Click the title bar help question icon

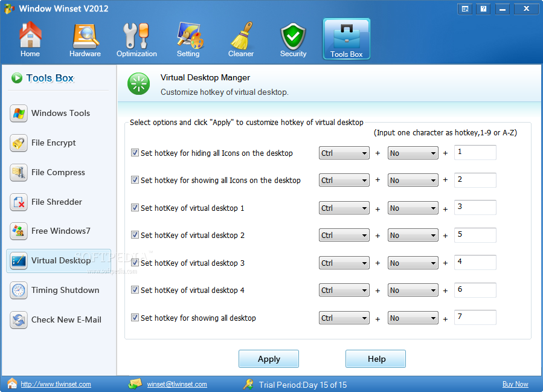[483, 9]
